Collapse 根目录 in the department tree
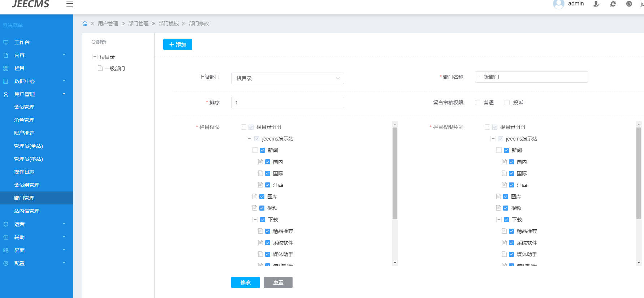This screenshot has width=644, height=298. pos(95,57)
